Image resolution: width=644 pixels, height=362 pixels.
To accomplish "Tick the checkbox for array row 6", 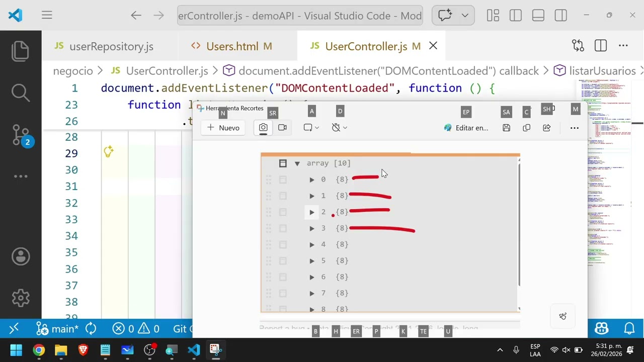I will pyautogui.click(x=283, y=277).
